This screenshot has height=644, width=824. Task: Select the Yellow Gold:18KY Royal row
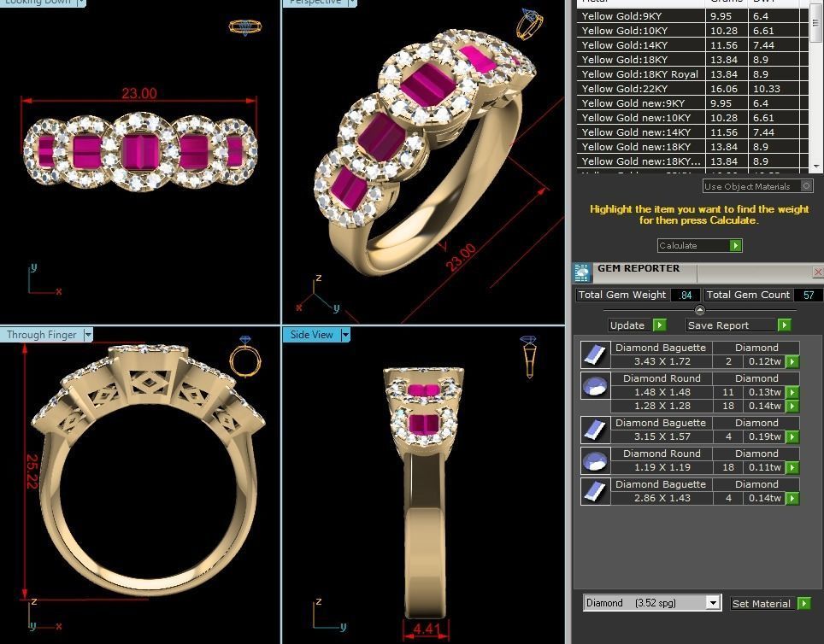pyautogui.click(x=692, y=74)
